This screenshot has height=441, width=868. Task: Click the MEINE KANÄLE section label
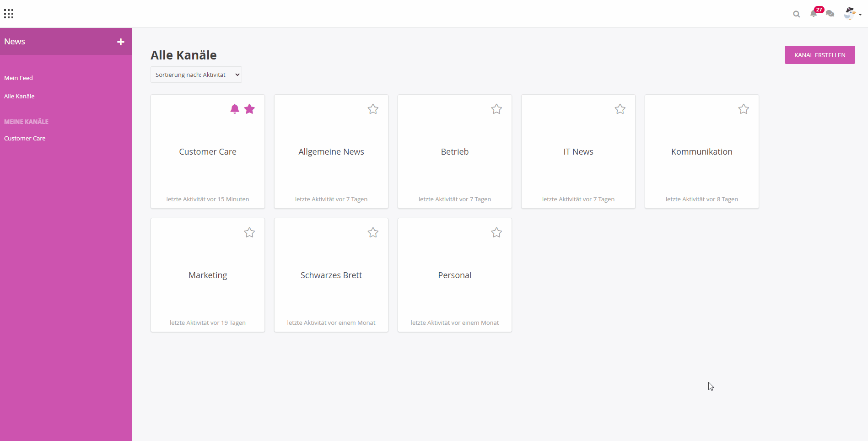click(x=26, y=122)
